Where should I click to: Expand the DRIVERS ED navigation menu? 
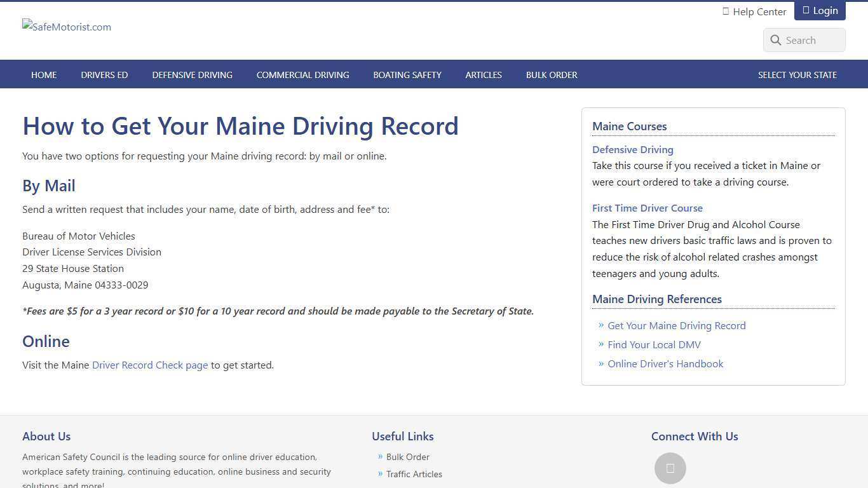pos(104,74)
